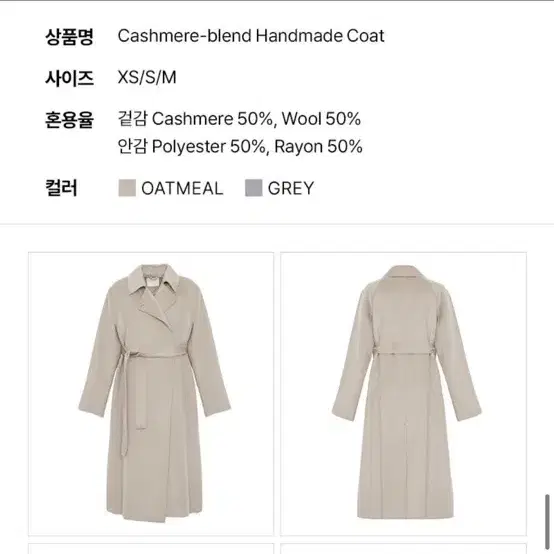The image size is (554, 554).
Task: Click the 사이즈 label
Action: click(69, 78)
